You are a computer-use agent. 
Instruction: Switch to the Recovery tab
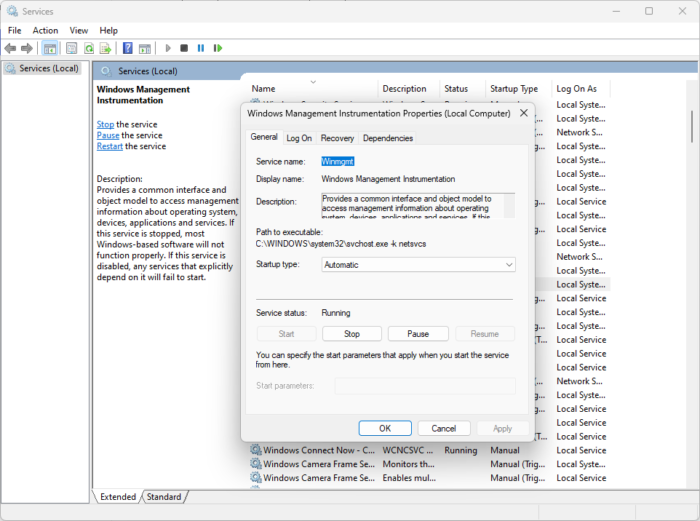(x=337, y=138)
